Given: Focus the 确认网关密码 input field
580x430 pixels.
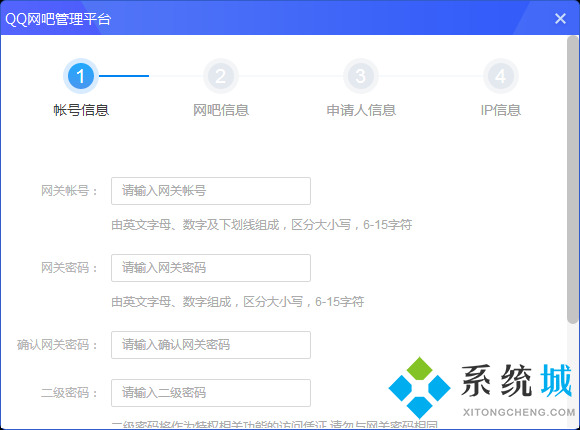Looking at the screenshot, I should tap(211, 345).
